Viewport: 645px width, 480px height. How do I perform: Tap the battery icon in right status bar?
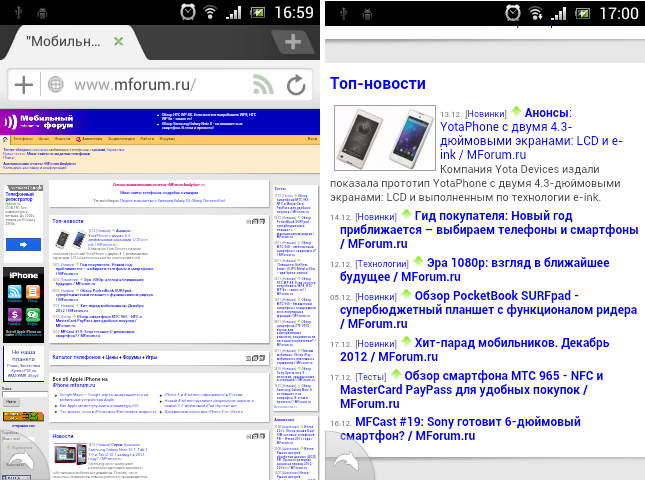click(x=582, y=14)
